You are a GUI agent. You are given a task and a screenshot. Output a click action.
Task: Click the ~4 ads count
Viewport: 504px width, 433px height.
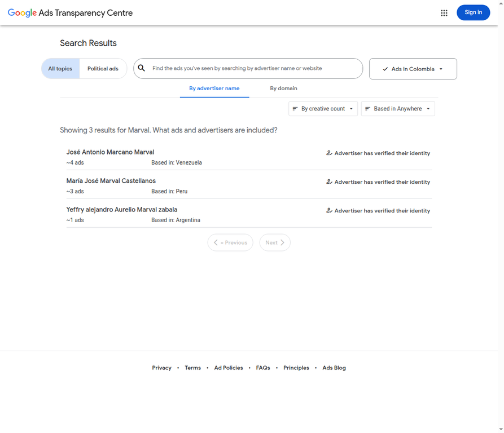tap(75, 163)
